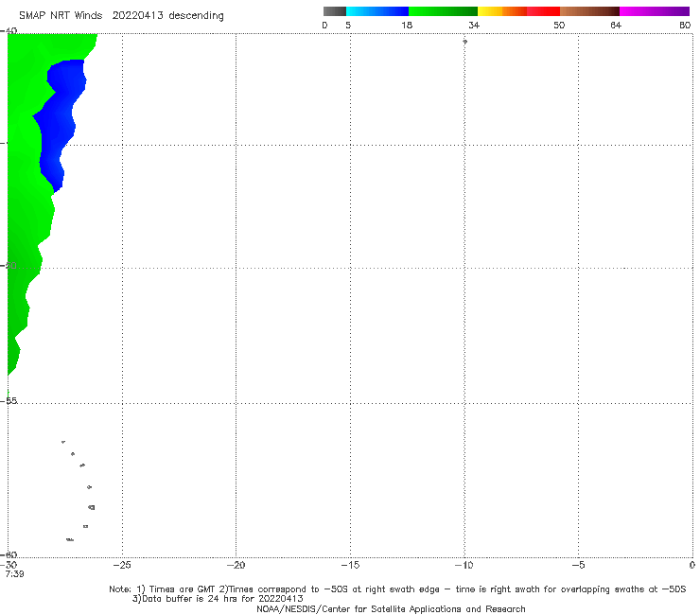Click the 'Data buffer is 24 hrs' note
This screenshot has width=700, height=615.
pos(218,599)
